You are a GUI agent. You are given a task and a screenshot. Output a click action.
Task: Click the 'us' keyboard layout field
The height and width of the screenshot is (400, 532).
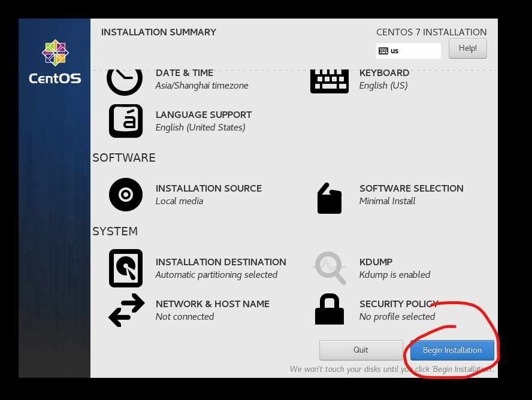pyautogui.click(x=408, y=51)
